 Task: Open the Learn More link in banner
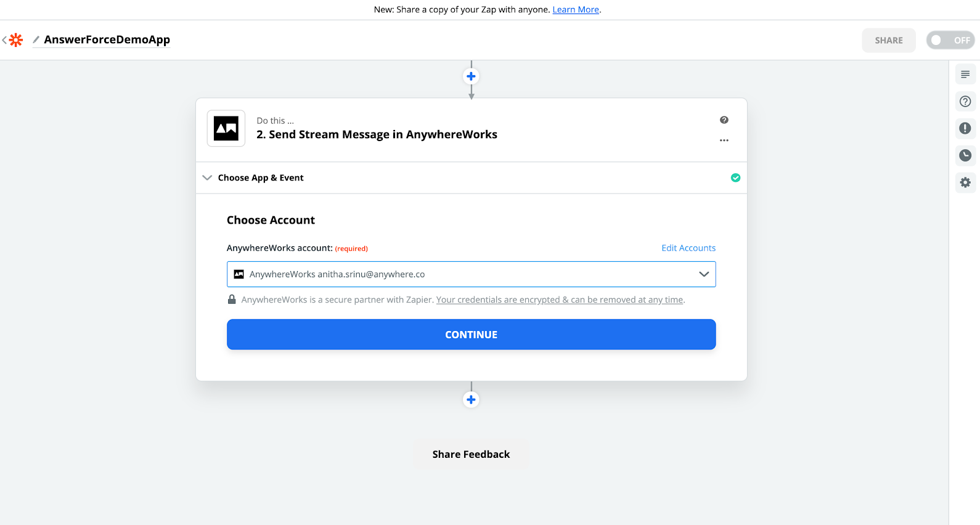(576, 10)
